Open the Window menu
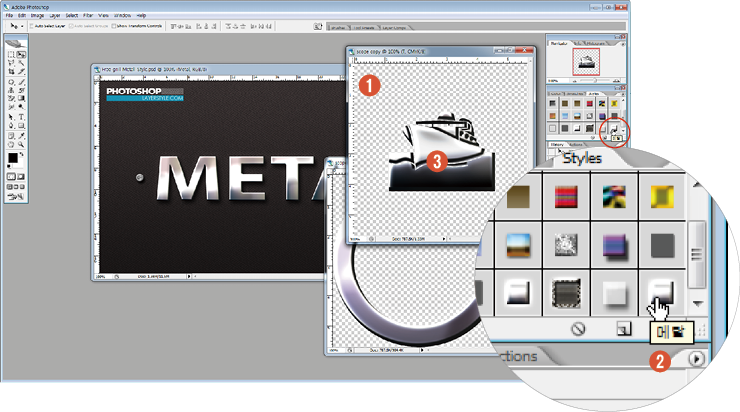This screenshot has height=412, width=740. point(122,16)
